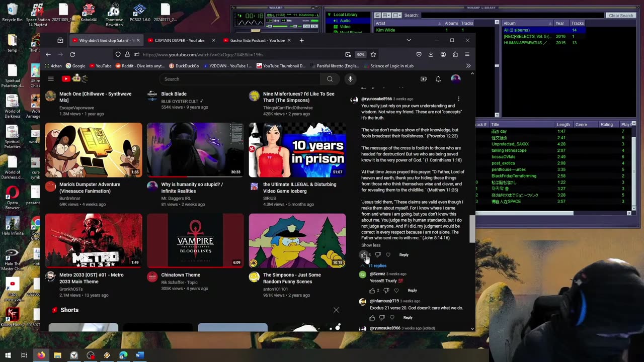This screenshot has width=644, height=362.
Task: Select HUMAN APPARATUS album in Winamp
Action: tap(526, 43)
